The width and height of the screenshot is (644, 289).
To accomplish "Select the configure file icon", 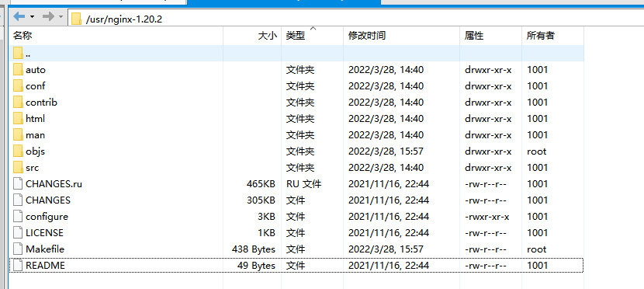I will coord(18,216).
